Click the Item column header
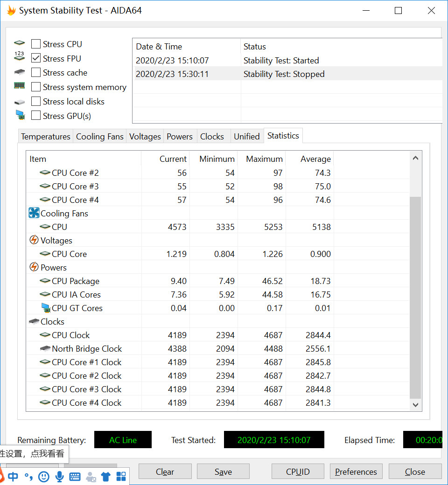Screen dimensions: 448x485 [x=84, y=159]
